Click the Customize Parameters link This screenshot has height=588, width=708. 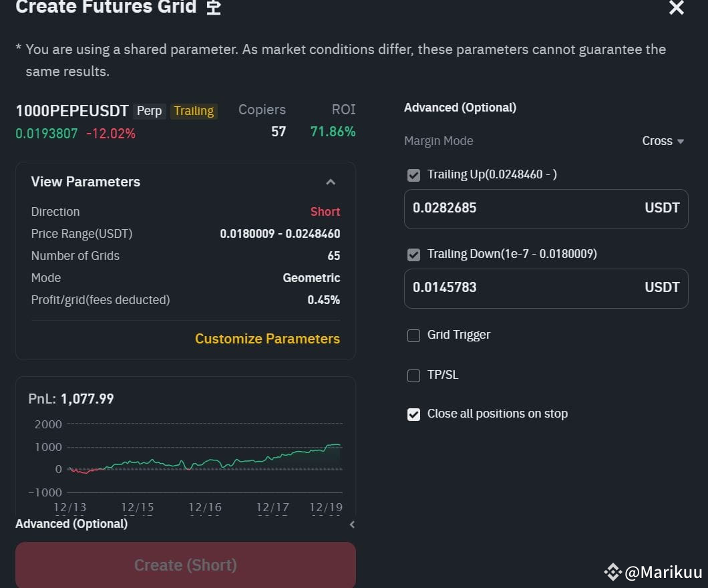click(x=267, y=339)
